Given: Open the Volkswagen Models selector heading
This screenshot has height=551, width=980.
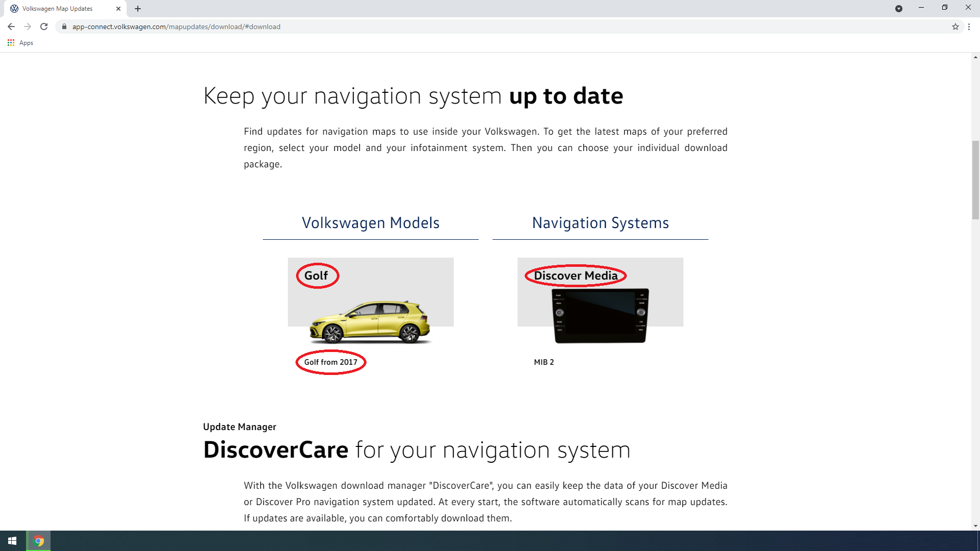Looking at the screenshot, I should 371,223.
